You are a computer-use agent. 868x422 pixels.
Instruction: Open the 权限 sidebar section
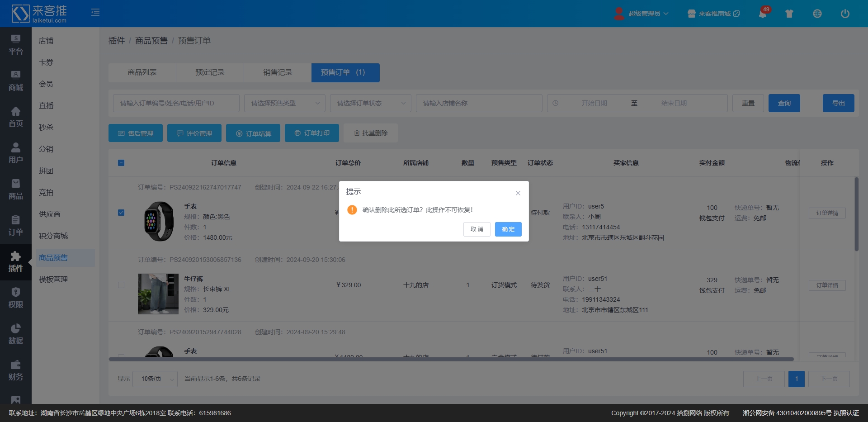(x=15, y=299)
